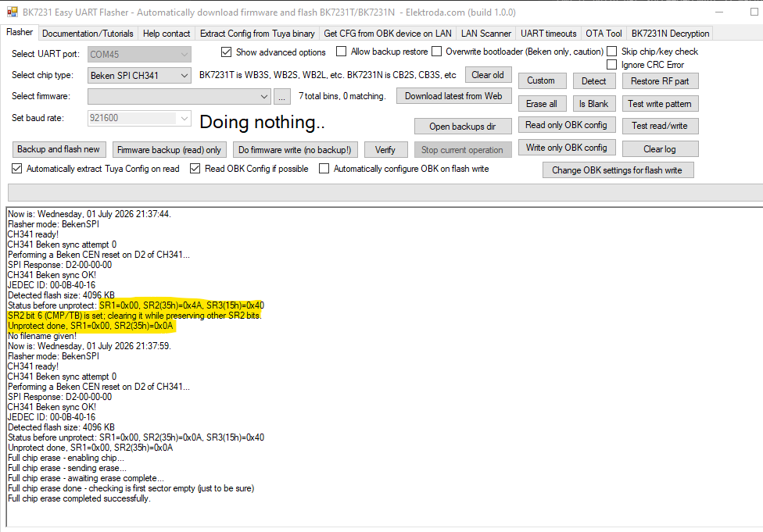Click the Erase all button
The width and height of the screenshot is (763, 532).
tap(542, 104)
